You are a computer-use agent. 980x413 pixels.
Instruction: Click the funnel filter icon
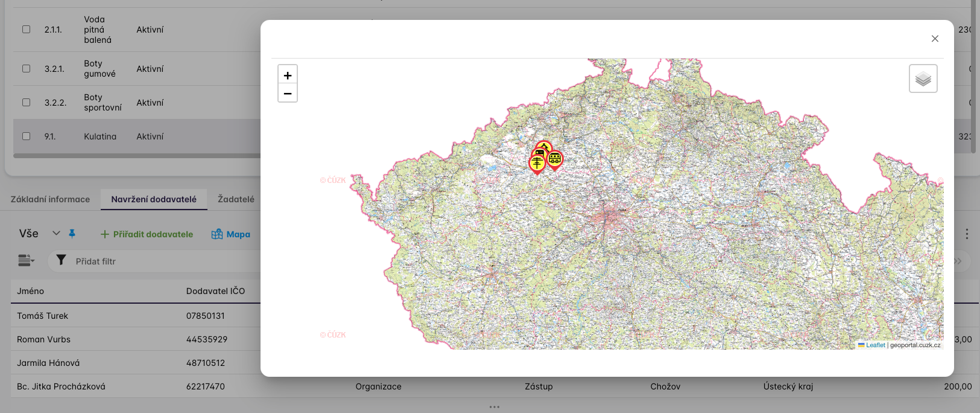(x=61, y=260)
